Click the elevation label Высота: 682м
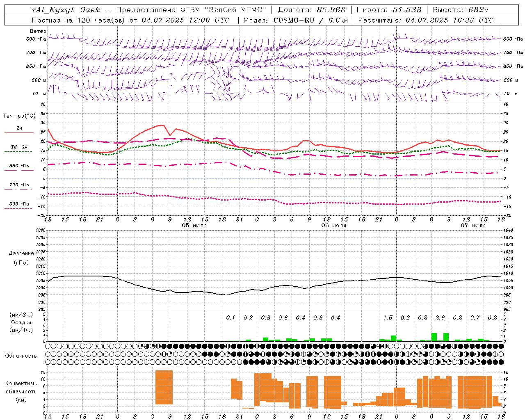Image resolution: width=525 pixels, height=420 pixels. coord(461,10)
